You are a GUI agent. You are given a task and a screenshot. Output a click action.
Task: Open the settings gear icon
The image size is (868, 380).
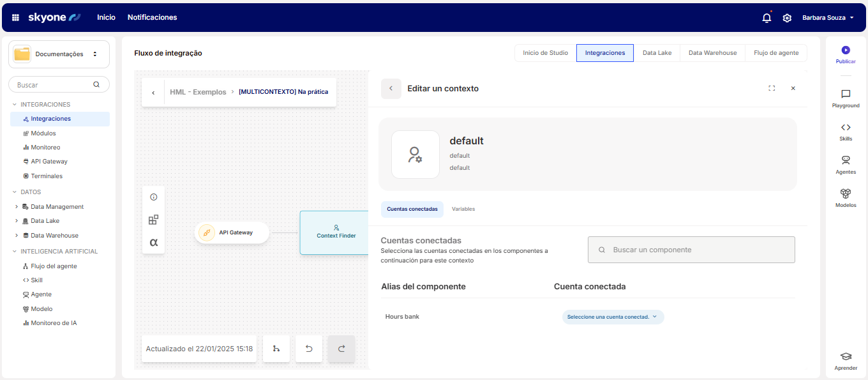pyautogui.click(x=787, y=18)
